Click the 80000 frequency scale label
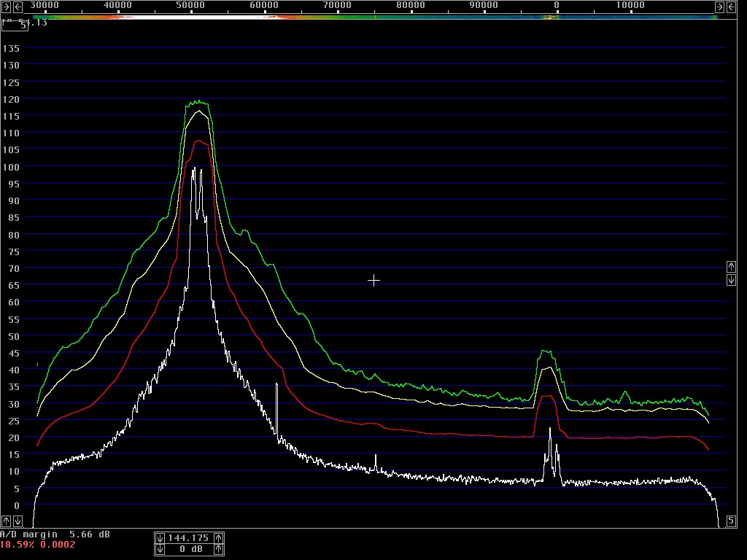Screen dimensions: 747x560 (x=411, y=5)
